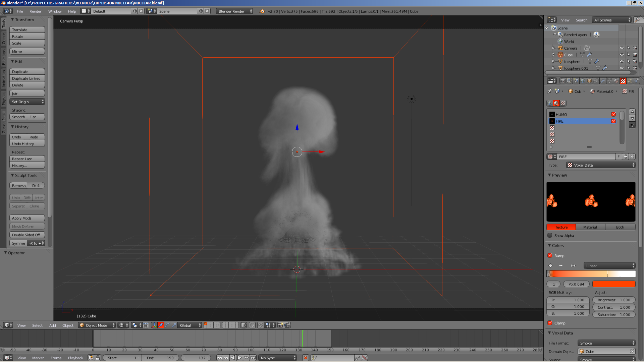
Task: Click the orange ramp color swatch
Action: [x=613, y=284]
